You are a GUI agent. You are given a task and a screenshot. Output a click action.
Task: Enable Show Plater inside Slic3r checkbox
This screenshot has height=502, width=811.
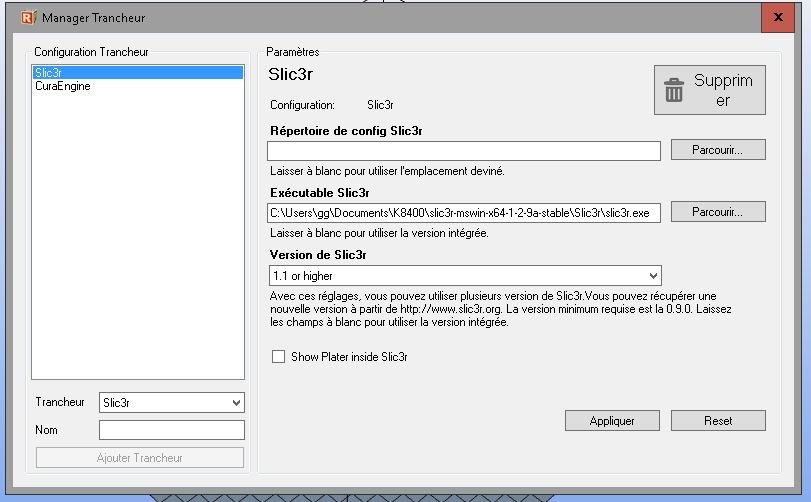click(279, 356)
